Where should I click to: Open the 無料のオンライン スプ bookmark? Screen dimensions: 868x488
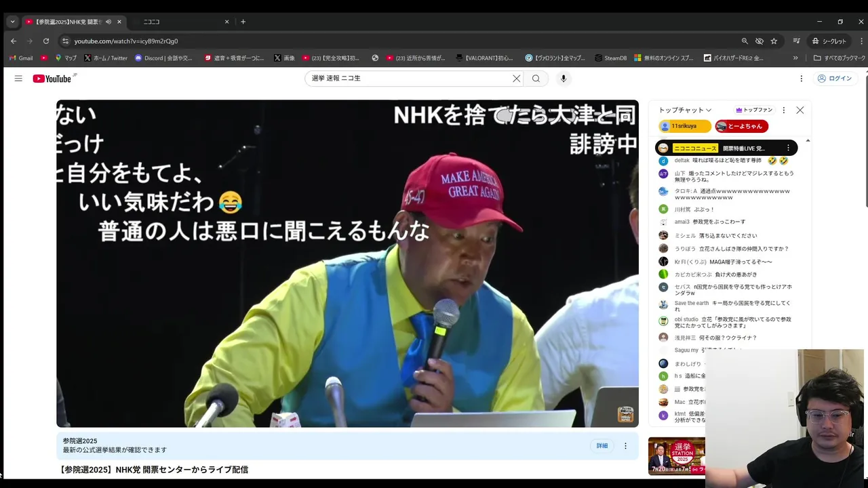[x=664, y=58]
